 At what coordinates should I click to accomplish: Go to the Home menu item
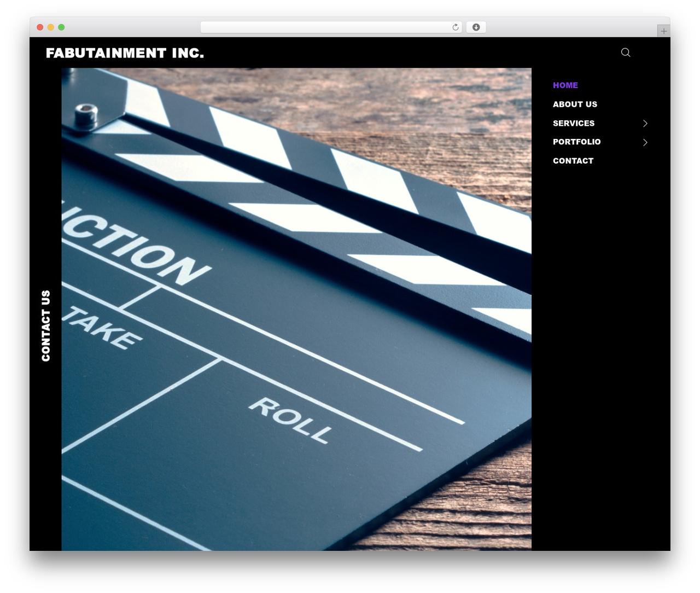(x=565, y=85)
